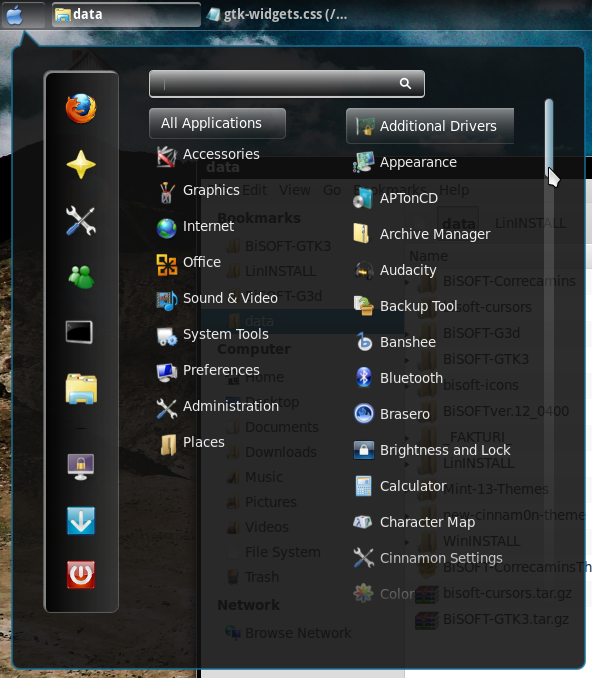Screen dimensions: 592x678
Task: Click the Color entry at list bottom
Action: (384, 593)
